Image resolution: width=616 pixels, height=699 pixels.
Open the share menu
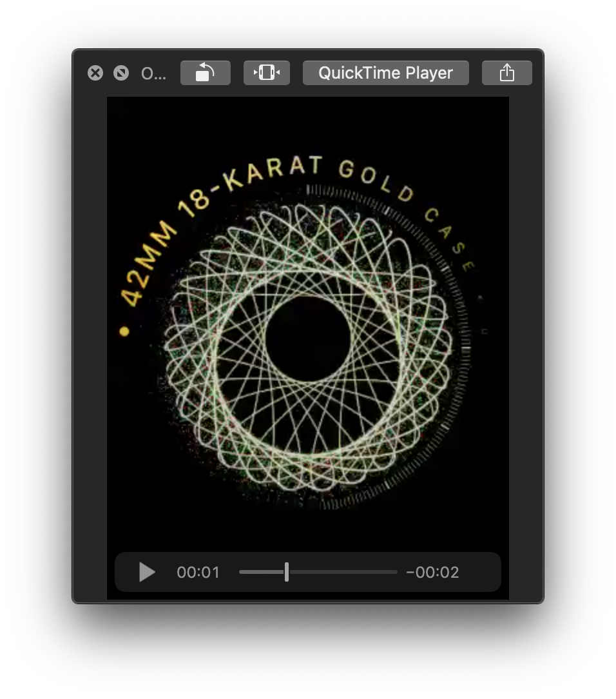(507, 73)
